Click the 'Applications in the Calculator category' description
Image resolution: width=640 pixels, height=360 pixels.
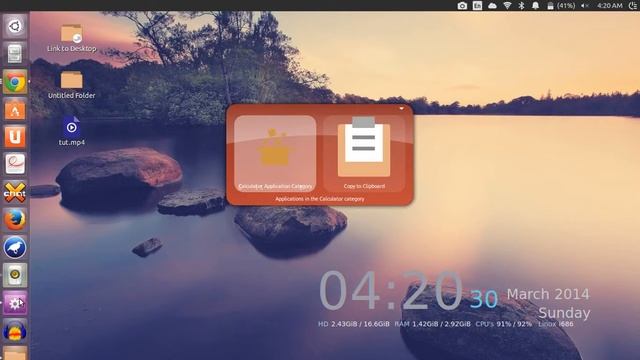point(320,199)
